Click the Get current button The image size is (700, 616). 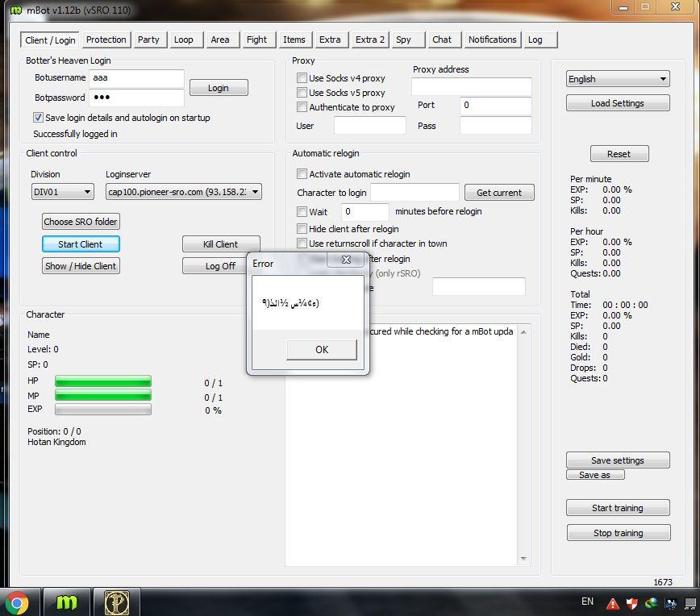coord(499,193)
